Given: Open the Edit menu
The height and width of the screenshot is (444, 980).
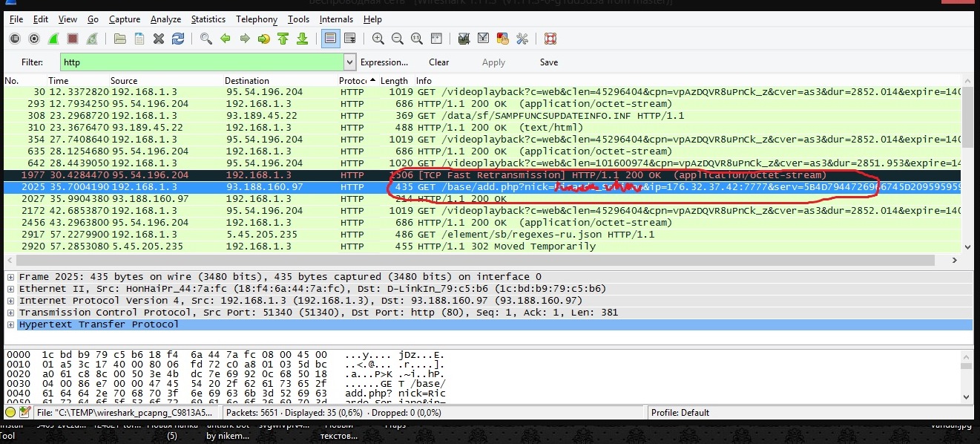Looking at the screenshot, I should click(41, 19).
